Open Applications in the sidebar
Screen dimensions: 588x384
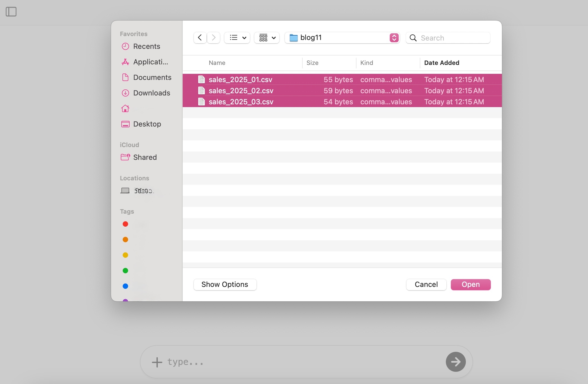145,62
